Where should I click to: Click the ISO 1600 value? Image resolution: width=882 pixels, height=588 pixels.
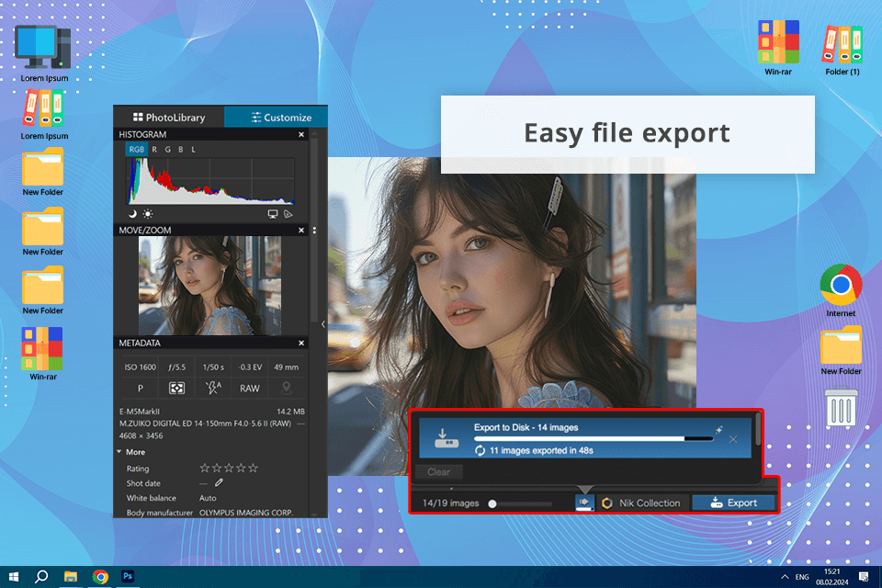(x=140, y=367)
